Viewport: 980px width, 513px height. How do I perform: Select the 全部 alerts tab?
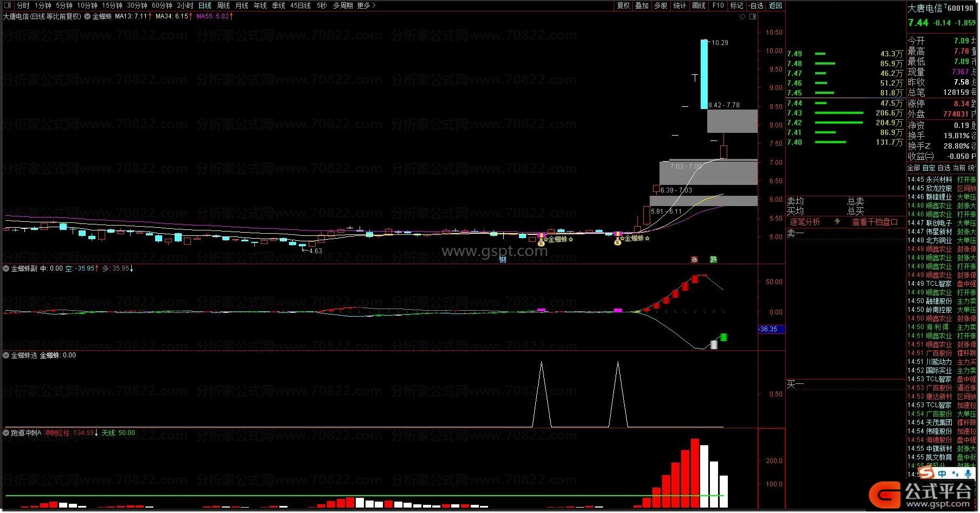coord(914,168)
